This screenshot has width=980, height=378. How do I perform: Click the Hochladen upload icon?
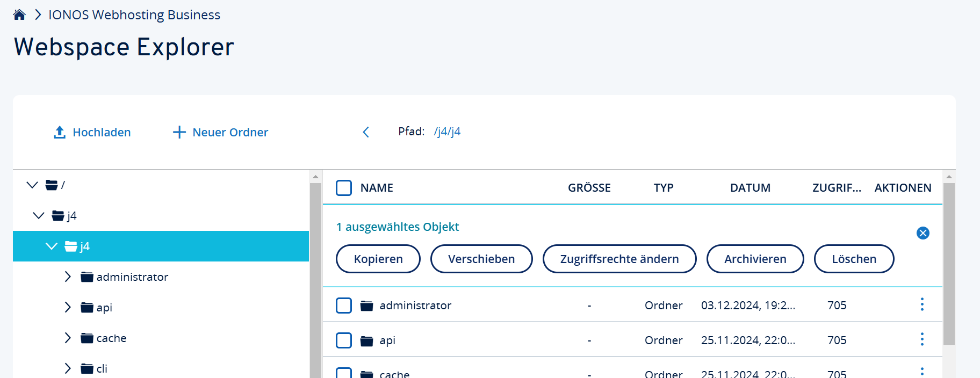pyautogui.click(x=60, y=132)
